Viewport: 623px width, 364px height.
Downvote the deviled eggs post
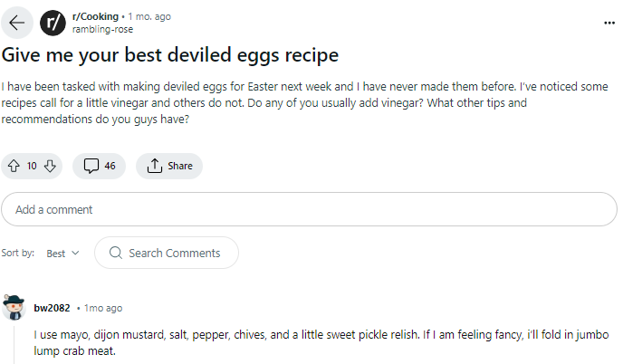click(50, 166)
